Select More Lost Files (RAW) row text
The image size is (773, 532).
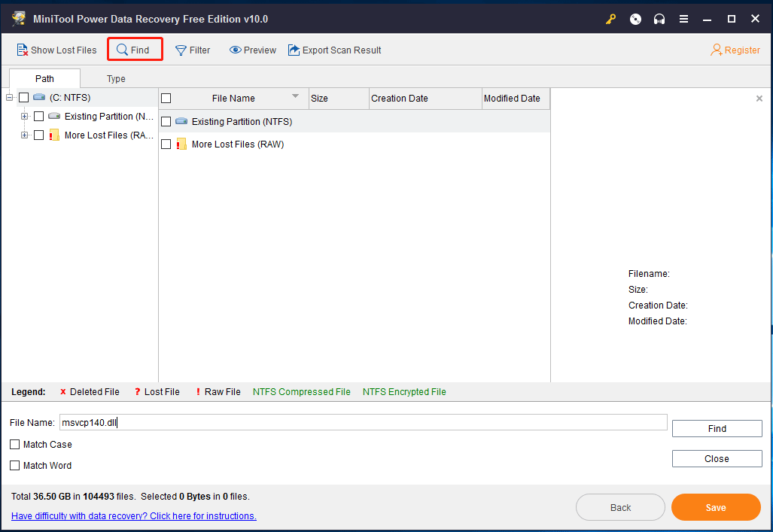(x=238, y=144)
